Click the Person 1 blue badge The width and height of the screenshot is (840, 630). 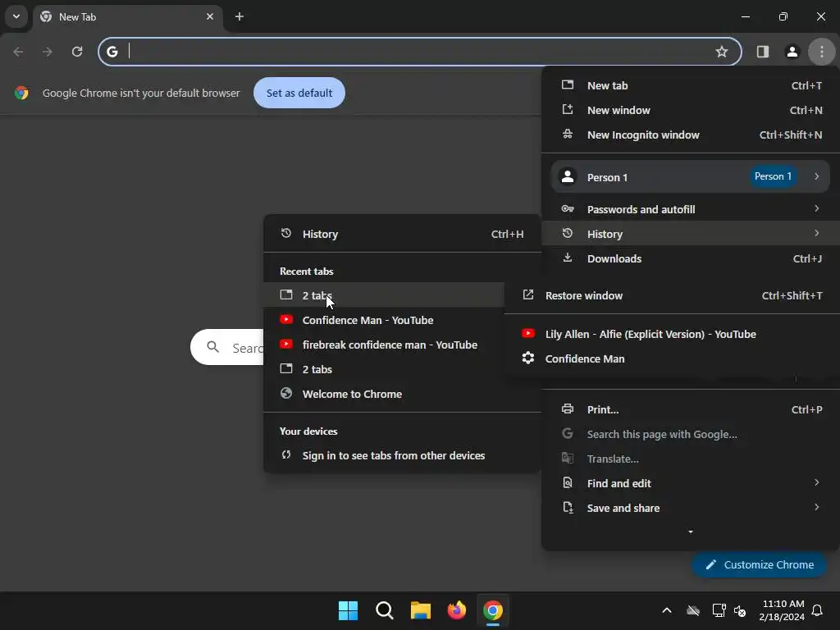coord(773,176)
